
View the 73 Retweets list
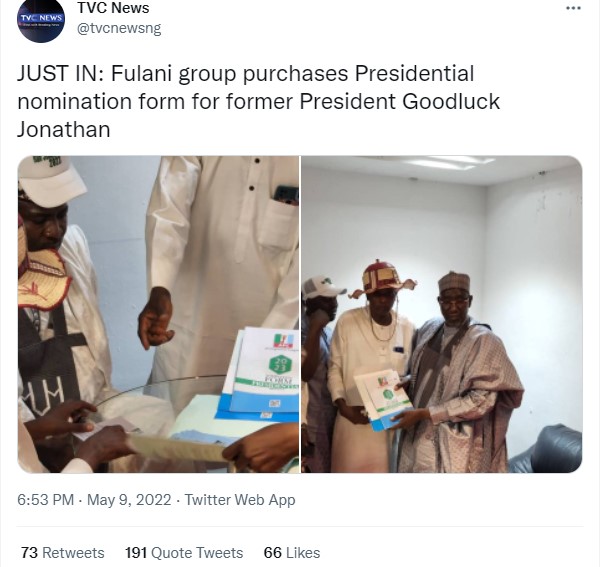[x=62, y=552]
